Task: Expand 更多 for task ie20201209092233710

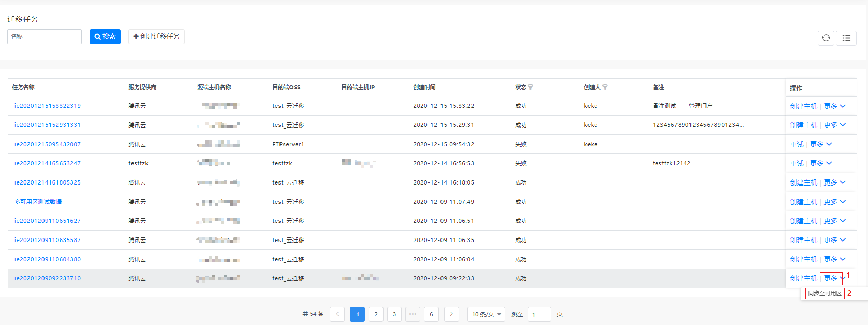Action: [x=834, y=278]
